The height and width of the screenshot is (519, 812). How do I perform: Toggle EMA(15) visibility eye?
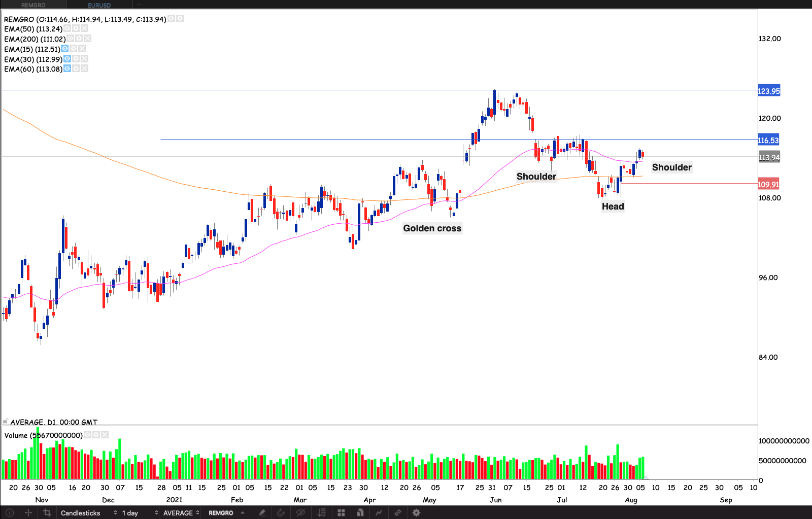point(64,49)
